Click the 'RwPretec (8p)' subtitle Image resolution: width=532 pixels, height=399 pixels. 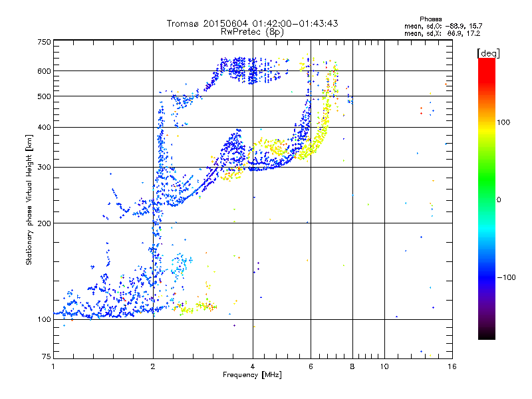pos(252,32)
